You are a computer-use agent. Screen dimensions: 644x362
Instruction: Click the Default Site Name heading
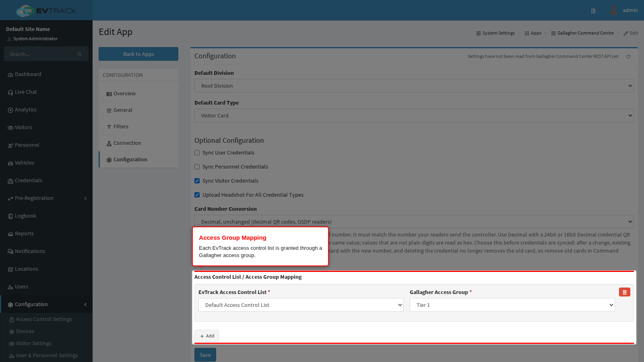pos(28,29)
